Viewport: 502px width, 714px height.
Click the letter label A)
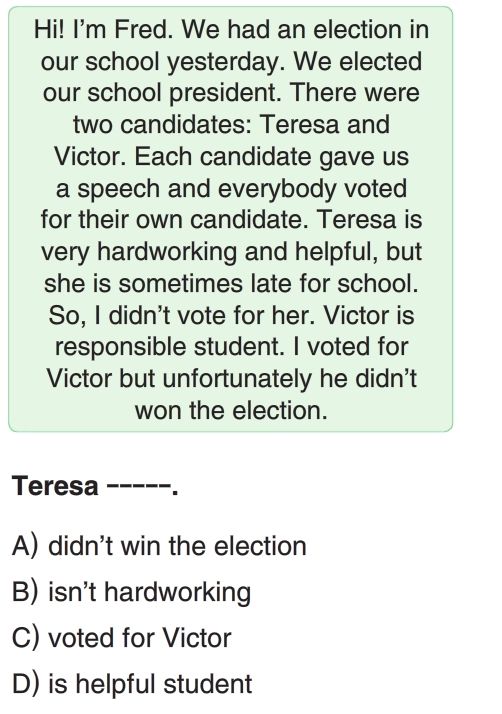(x=26, y=546)
